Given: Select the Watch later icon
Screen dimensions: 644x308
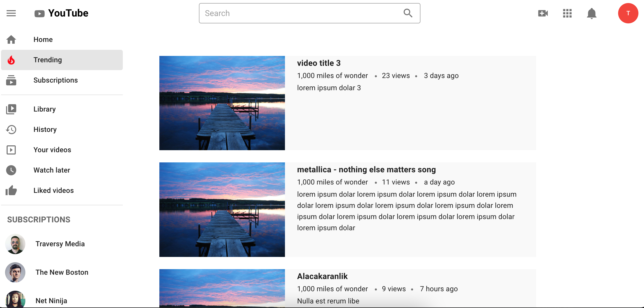Looking at the screenshot, I should (x=11, y=170).
